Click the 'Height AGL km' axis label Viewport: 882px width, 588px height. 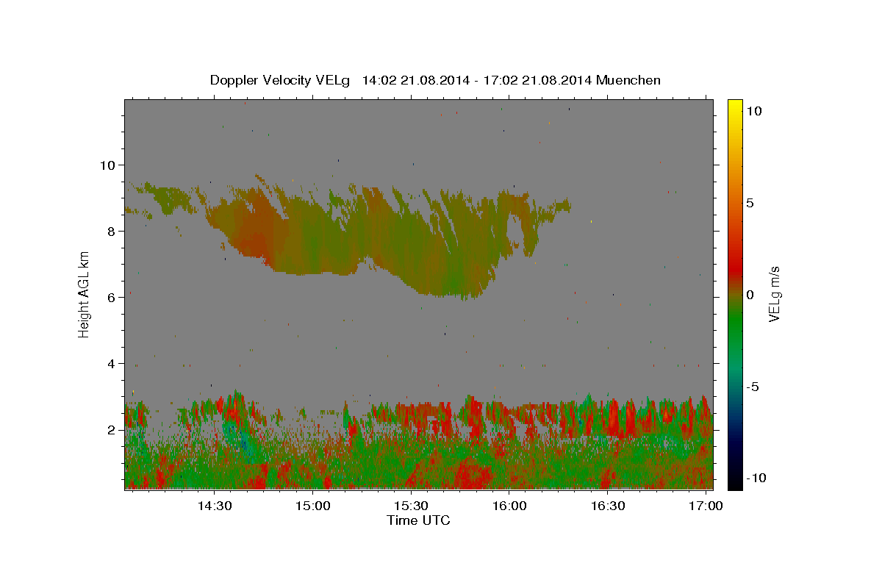tap(84, 294)
